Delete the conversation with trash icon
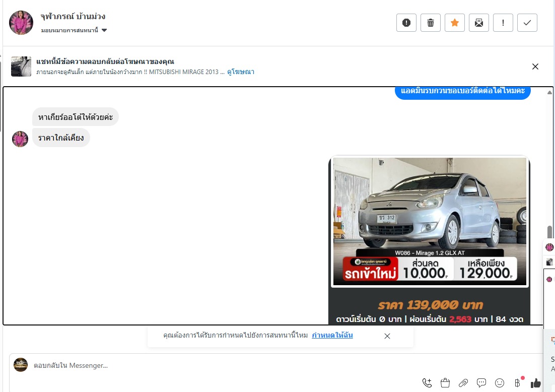The height and width of the screenshot is (392, 555). [431, 23]
